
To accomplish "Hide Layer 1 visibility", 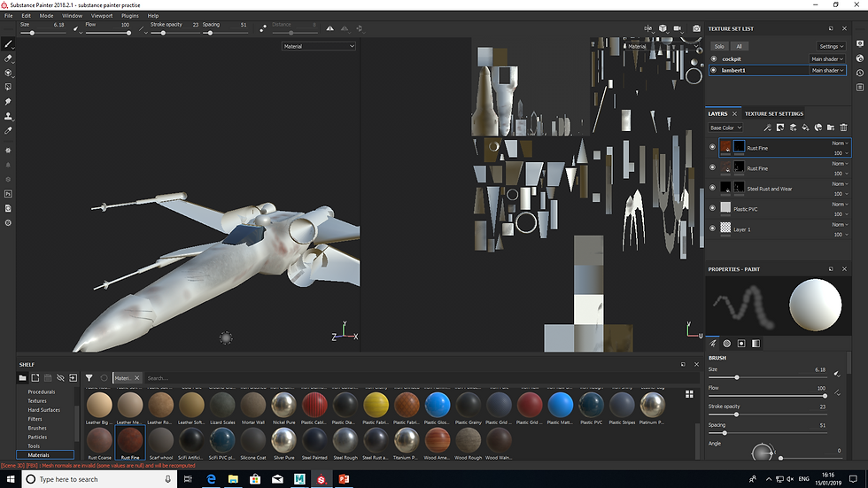I will point(712,228).
